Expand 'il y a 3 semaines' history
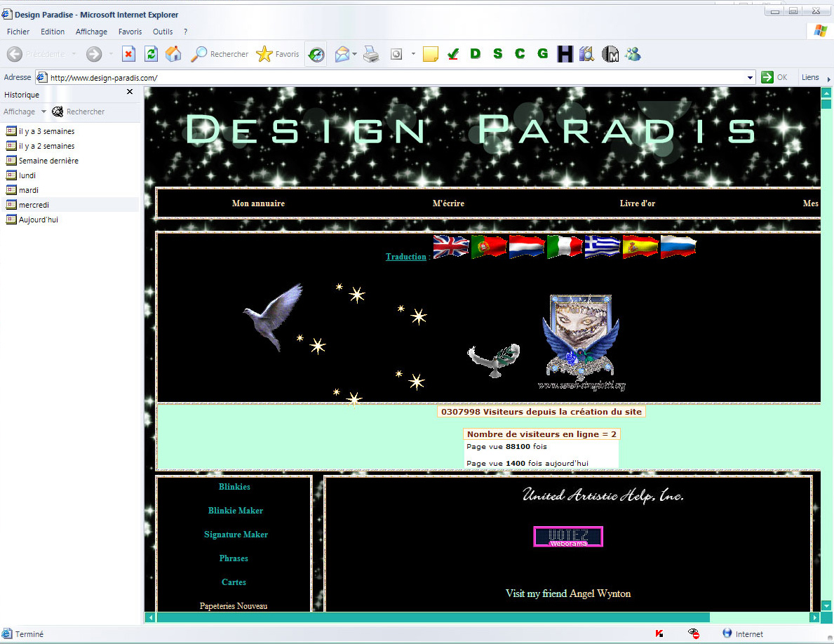This screenshot has width=834, height=644. [41, 130]
